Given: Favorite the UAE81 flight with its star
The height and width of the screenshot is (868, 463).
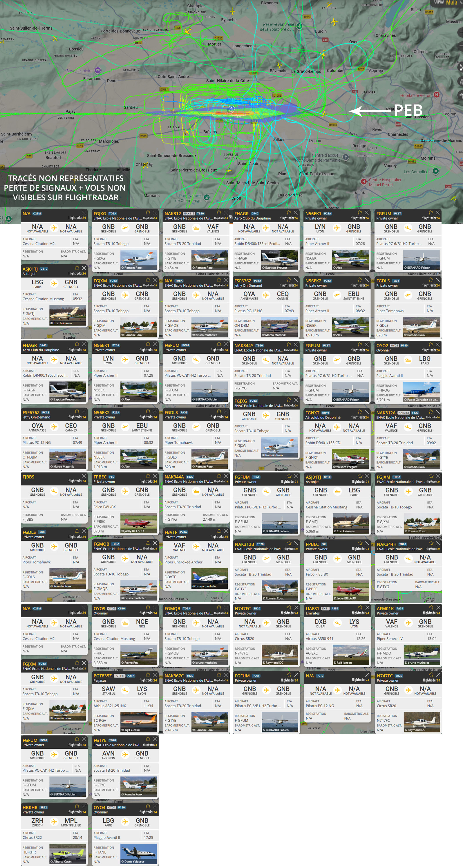Looking at the screenshot, I should point(360,607).
